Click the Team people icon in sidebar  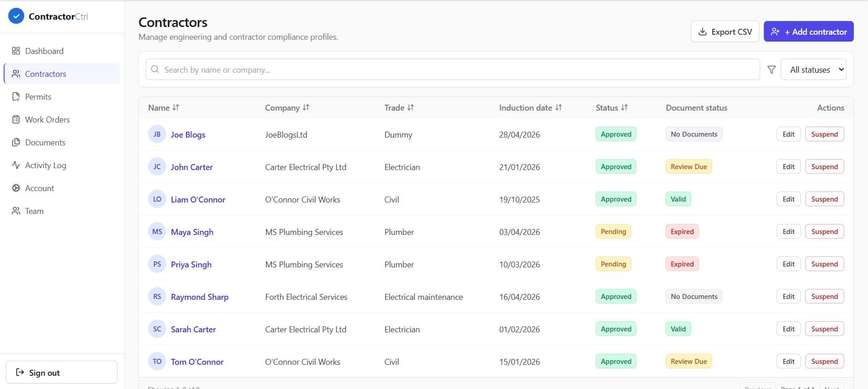pyautogui.click(x=16, y=211)
